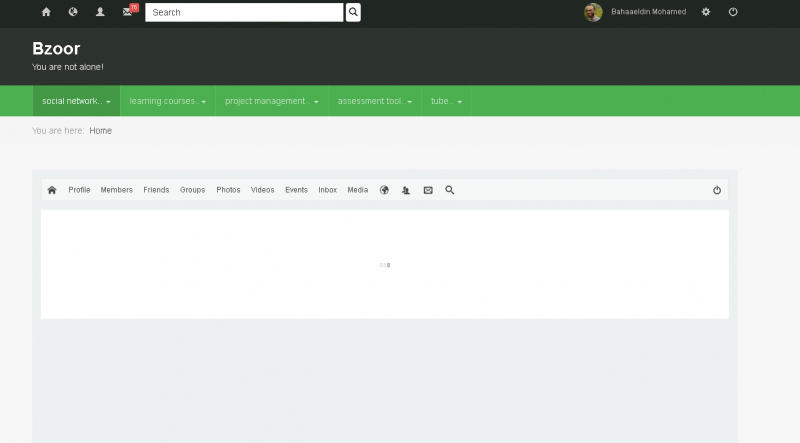
Task: Click the magnifier search button beside search field
Action: (353, 12)
